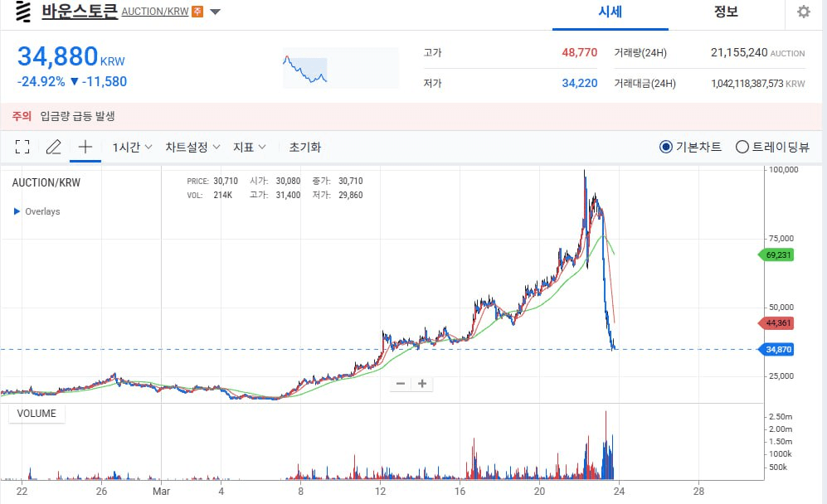This screenshot has width=827, height=504.
Task: Click the 2.50m volume axis label
Action: pos(781,416)
